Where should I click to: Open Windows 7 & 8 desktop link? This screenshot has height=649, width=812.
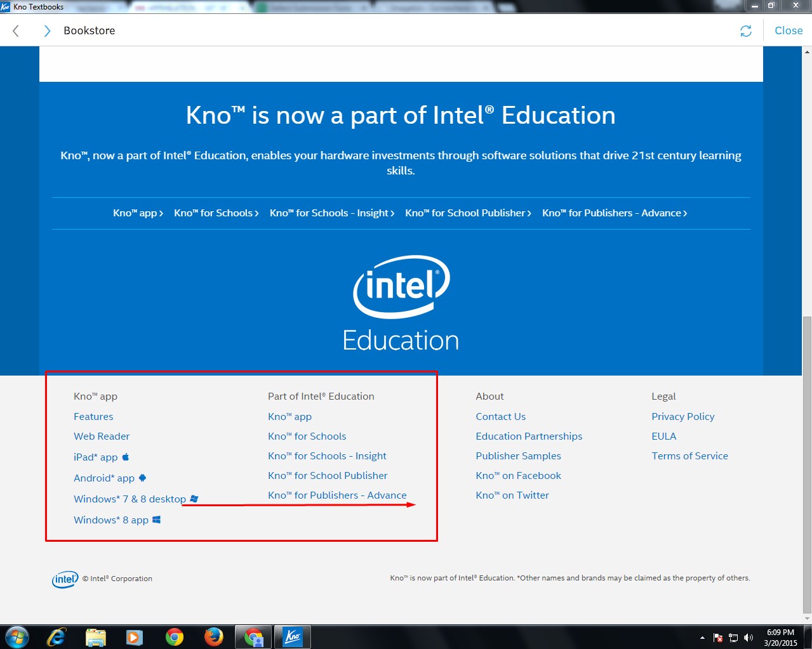click(x=130, y=499)
